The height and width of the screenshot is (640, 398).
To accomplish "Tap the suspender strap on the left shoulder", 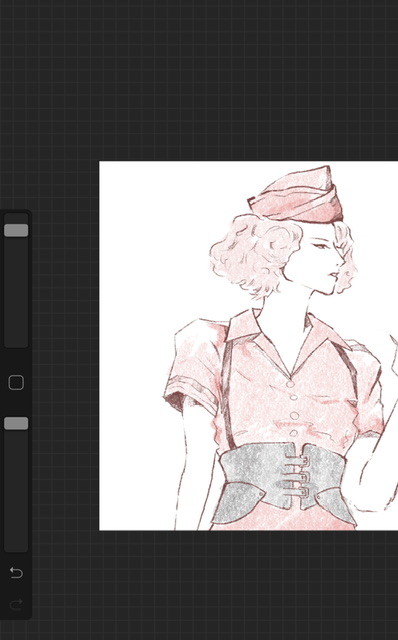I will coord(227,392).
